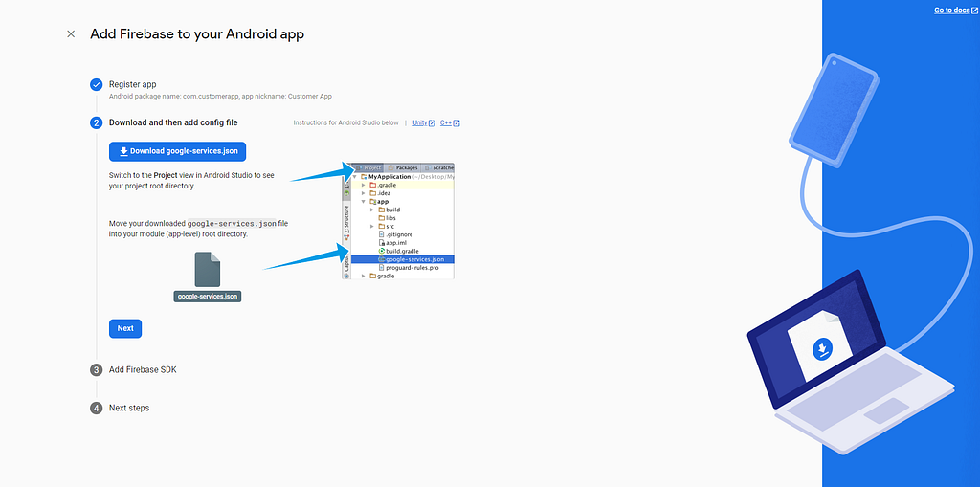This screenshot has width=980, height=487.
Task: Select the completed Register app step checkmark
Action: tap(97, 85)
